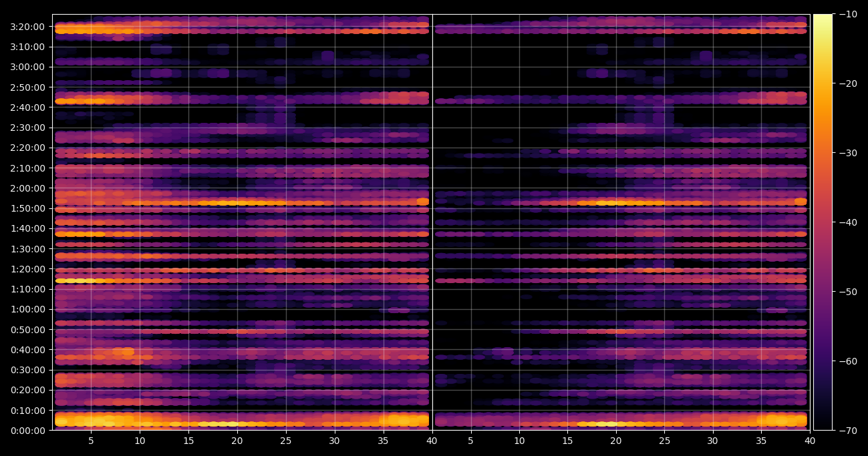Select the −40 colorbar tick value
This screenshot has height=456, width=868.
(x=849, y=222)
